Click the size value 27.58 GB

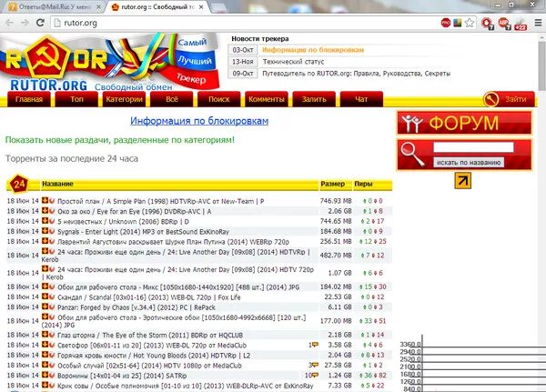(338, 366)
